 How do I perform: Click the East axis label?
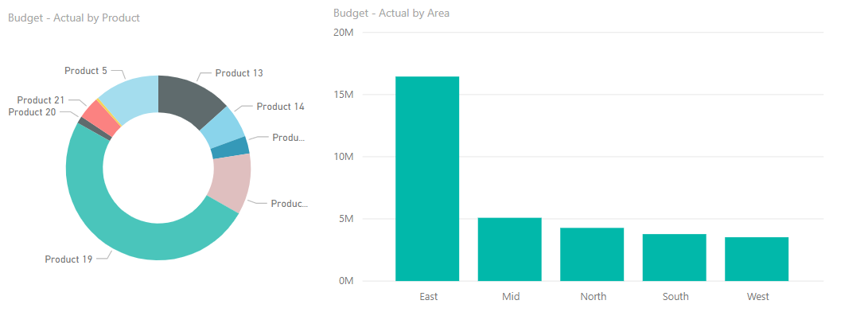(x=429, y=297)
